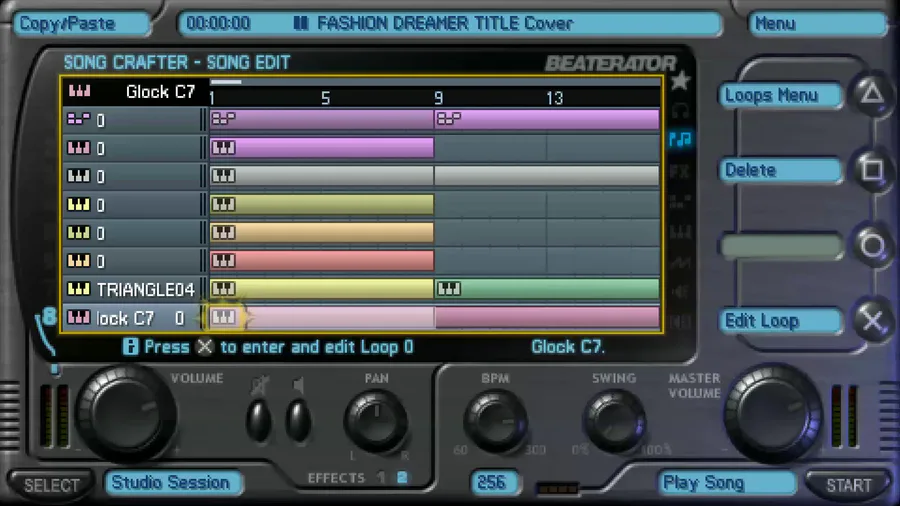Toggle Effects slot 2

tap(402, 477)
